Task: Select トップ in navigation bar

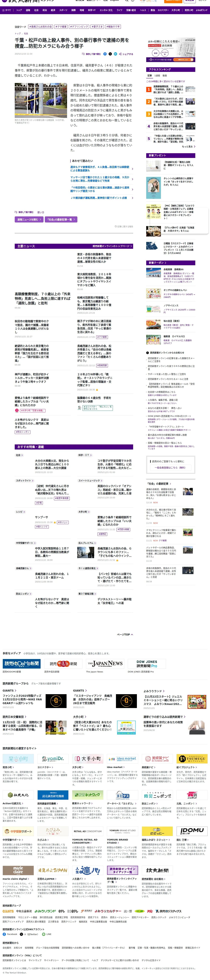Action: click(x=19, y=10)
